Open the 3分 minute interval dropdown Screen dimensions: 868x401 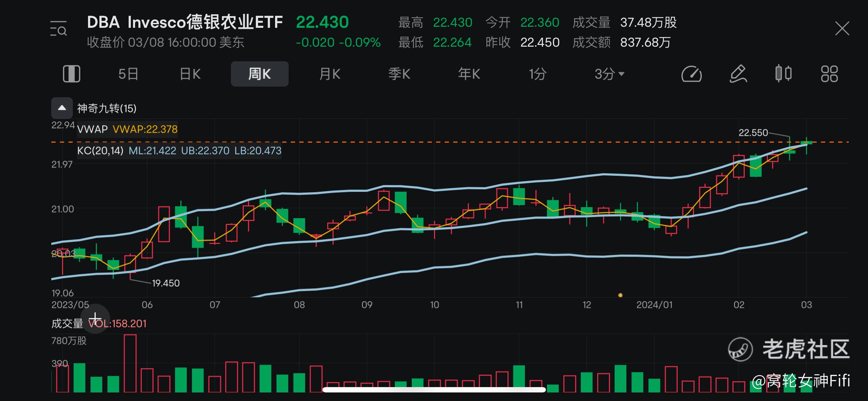(x=609, y=74)
